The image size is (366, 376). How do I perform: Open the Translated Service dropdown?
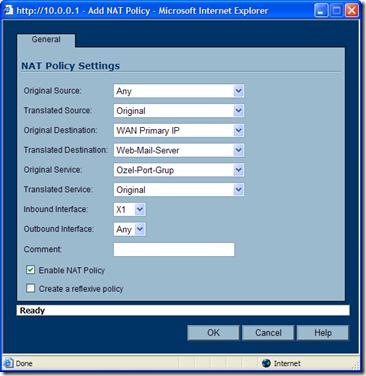pyautogui.click(x=179, y=190)
